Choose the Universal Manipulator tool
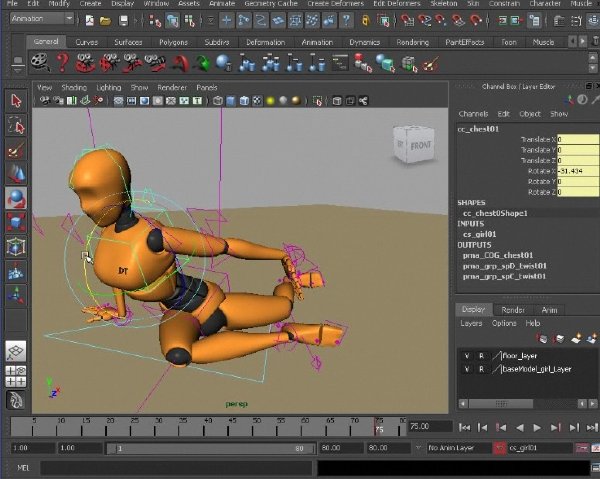Screen dimensions: 600x479 pyautogui.click(x=16, y=247)
